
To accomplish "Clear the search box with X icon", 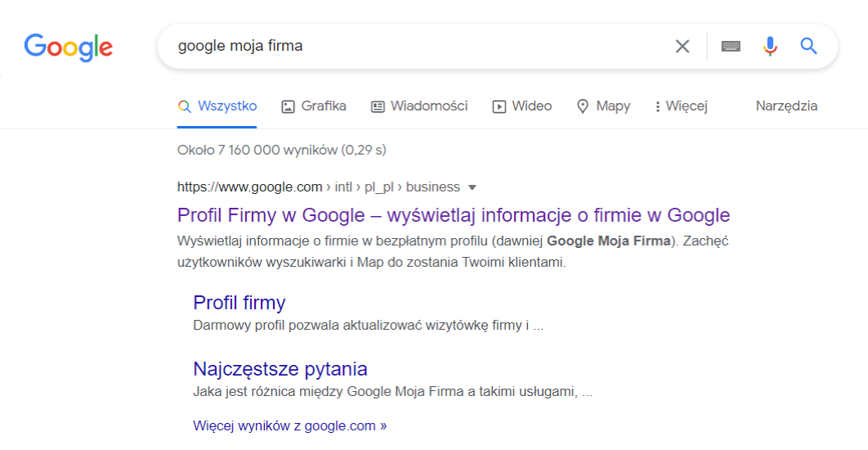I will click(682, 46).
